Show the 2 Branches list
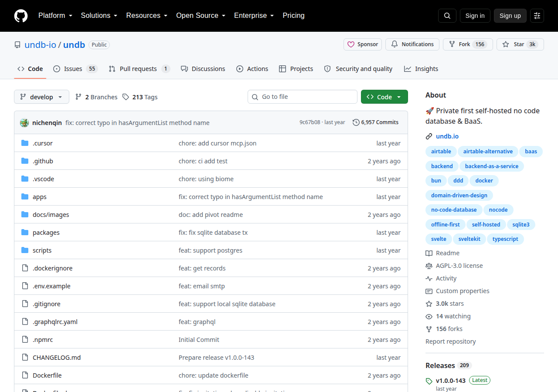 point(96,97)
